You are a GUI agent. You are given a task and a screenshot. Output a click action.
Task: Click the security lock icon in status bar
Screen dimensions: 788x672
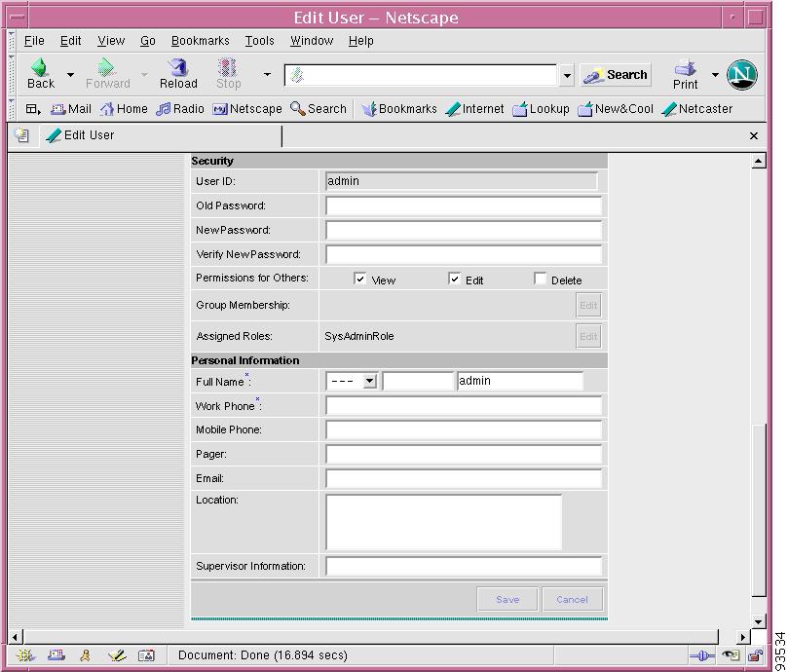(755, 655)
